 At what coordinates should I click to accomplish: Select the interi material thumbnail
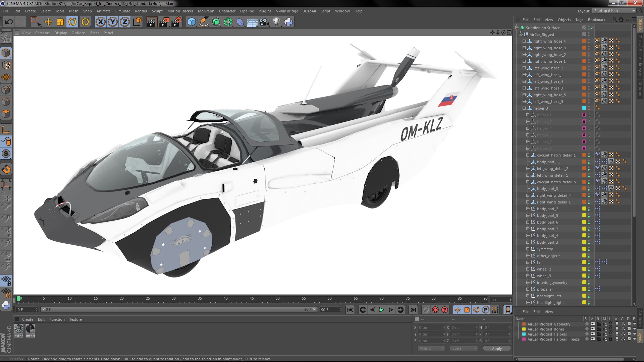tap(30, 331)
